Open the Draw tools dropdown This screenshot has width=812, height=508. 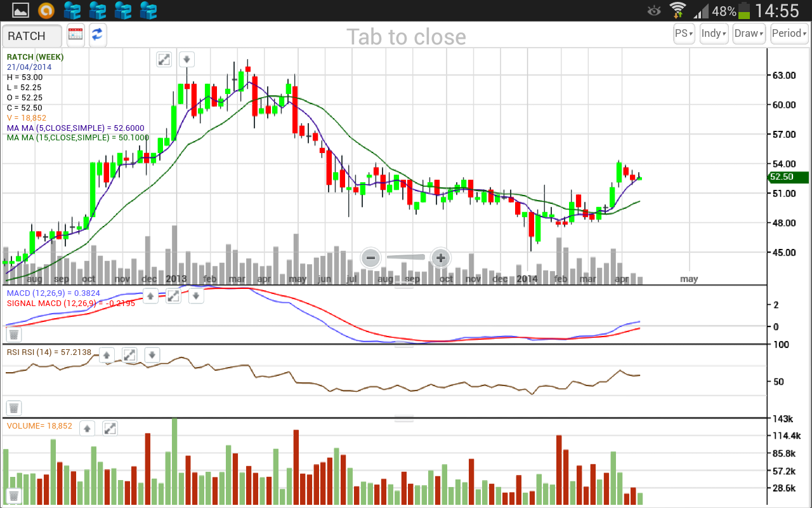[749, 34]
